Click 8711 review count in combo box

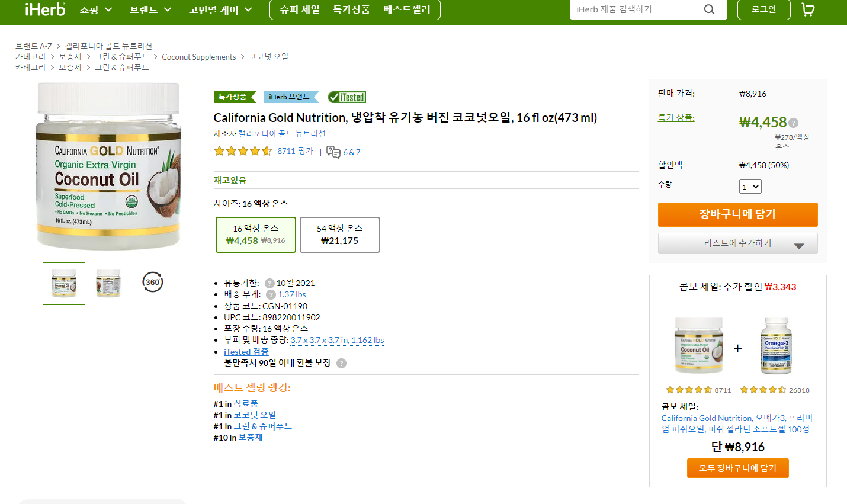pyautogui.click(x=723, y=390)
